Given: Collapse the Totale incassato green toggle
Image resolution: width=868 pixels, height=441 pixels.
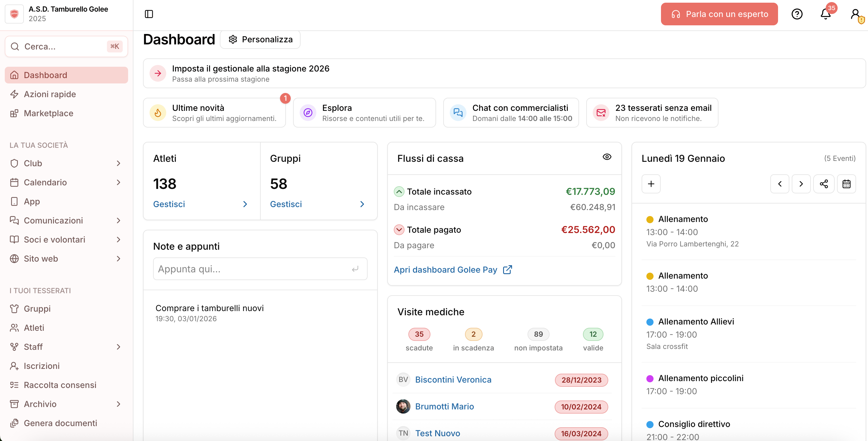Looking at the screenshot, I should (x=399, y=192).
